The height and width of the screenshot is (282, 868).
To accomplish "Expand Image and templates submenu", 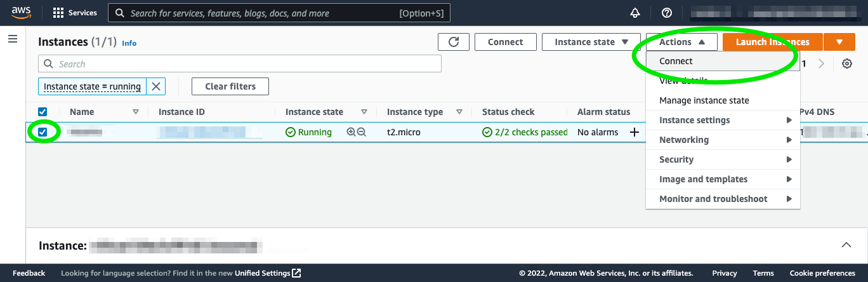I will coord(723,179).
